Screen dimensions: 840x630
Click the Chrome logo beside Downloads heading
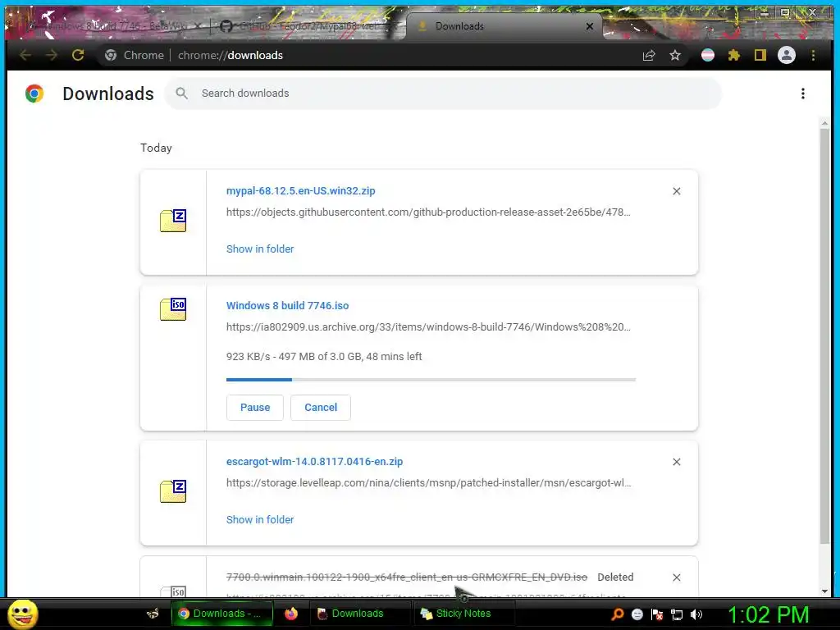click(x=34, y=94)
